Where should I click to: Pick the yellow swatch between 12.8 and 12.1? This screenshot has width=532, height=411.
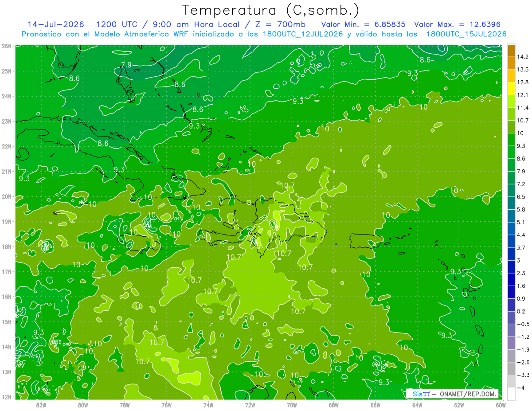[511, 89]
